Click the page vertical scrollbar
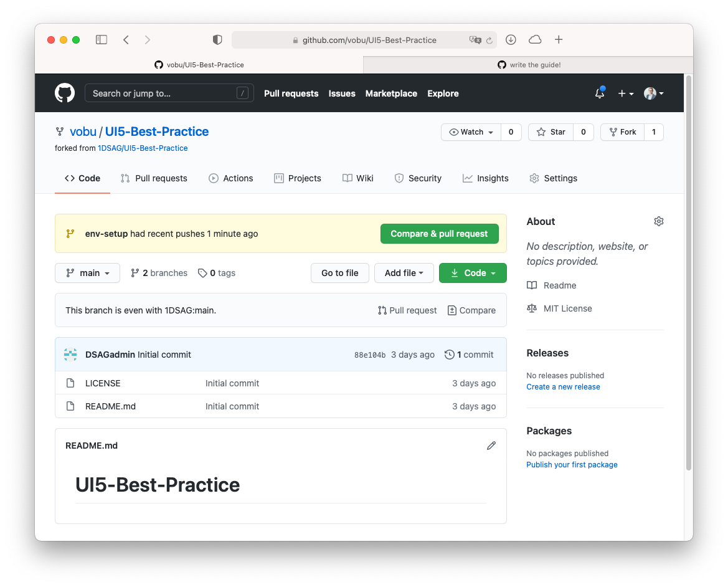This screenshot has height=587, width=728. point(689,274)
